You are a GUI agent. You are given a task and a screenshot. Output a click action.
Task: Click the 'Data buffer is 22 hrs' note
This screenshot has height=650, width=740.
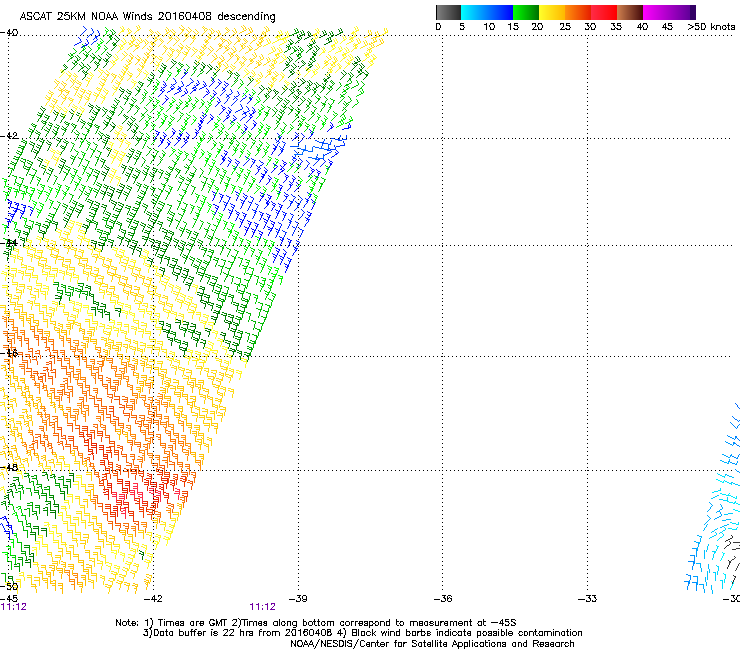362,633
